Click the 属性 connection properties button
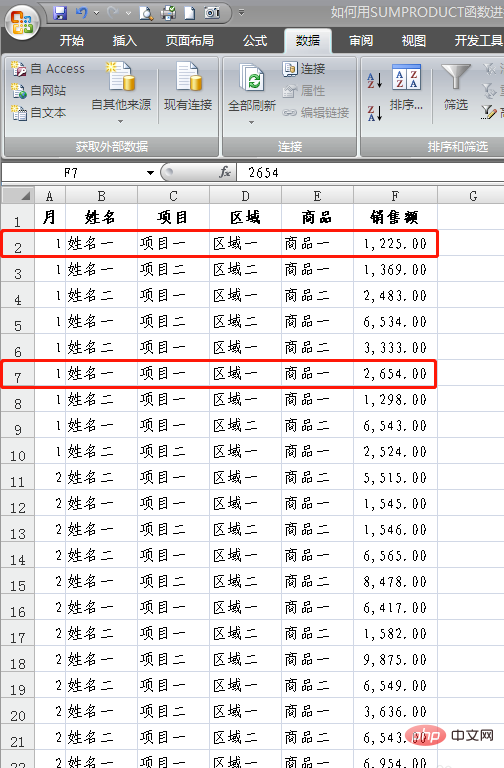The width and height of the screenshot is (504, 768). pos(304,91)
